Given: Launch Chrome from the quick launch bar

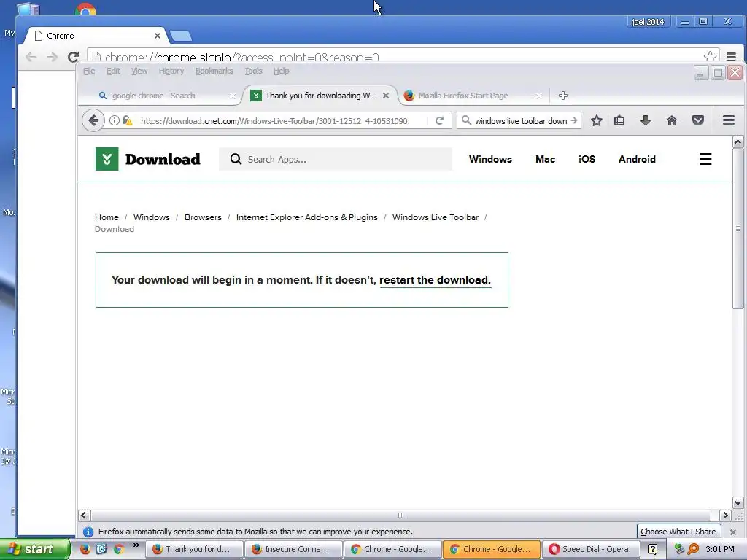Looking at the screenshot, I should click(119, 549).
